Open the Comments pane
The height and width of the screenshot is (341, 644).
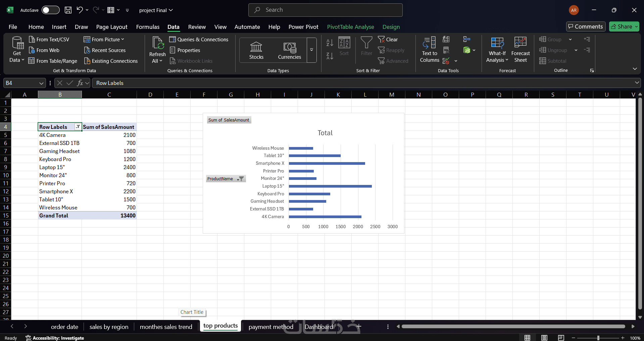coord(586,27)
